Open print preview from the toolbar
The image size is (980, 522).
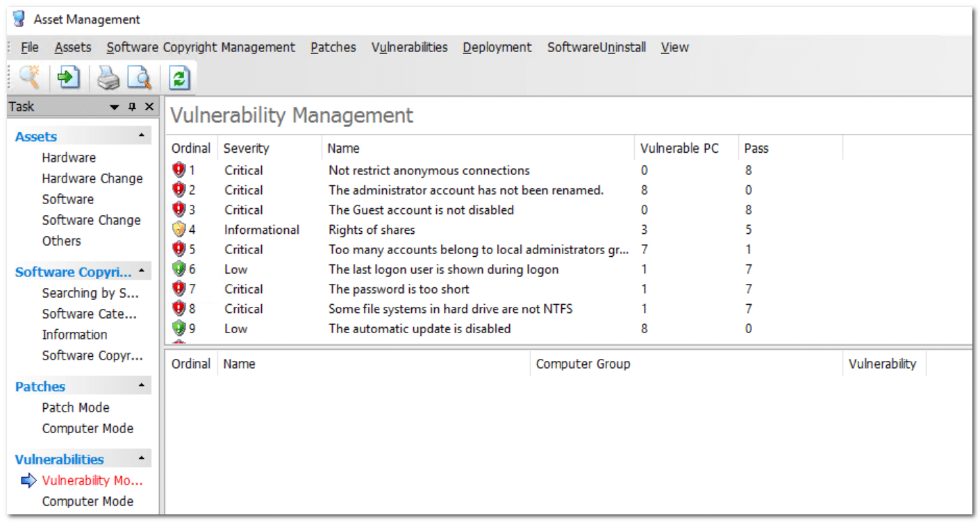pyautogui.click(x=140, y=78)
